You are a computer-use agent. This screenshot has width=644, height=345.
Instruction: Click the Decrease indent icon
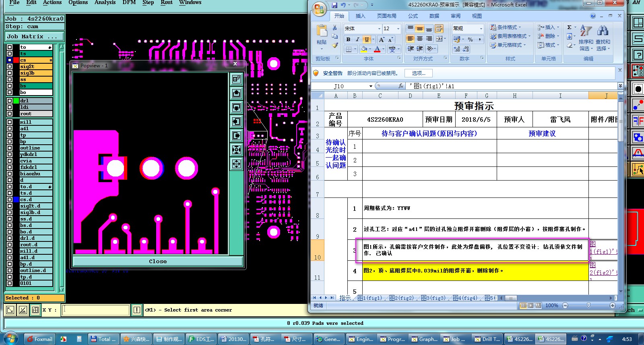coord(411,49)
